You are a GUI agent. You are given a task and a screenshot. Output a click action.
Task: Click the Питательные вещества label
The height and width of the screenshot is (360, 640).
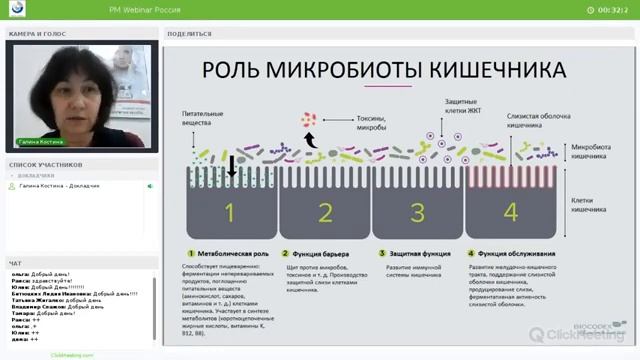[x=202, y=118]
